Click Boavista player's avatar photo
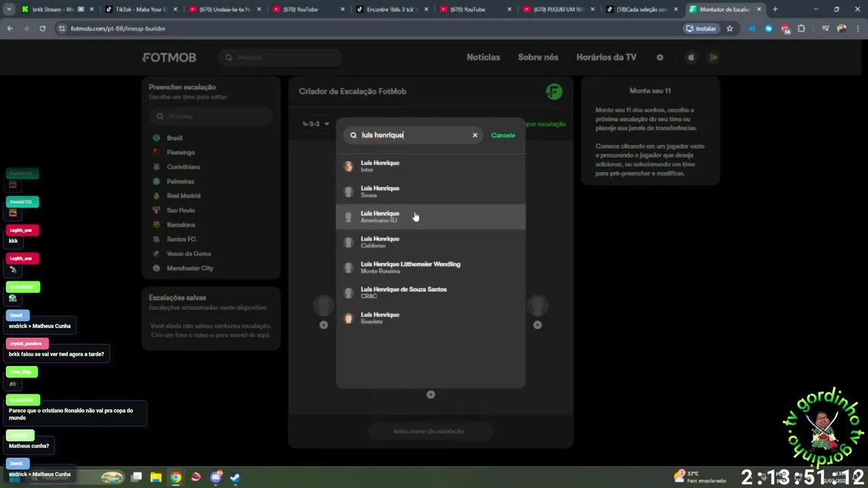Viewport: 868px width, 488px height. click(x=349, y=318)
